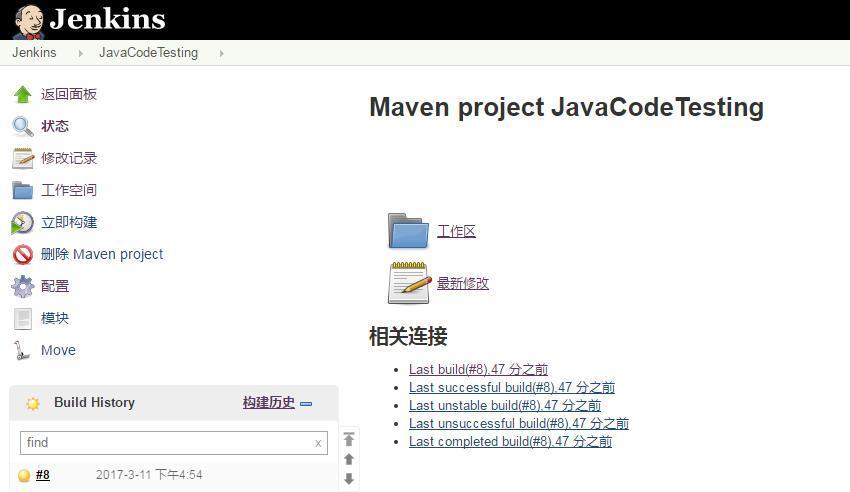Expand the dropdown arrow after JavaCodeTesting breadcrumb

coord(221,53)
